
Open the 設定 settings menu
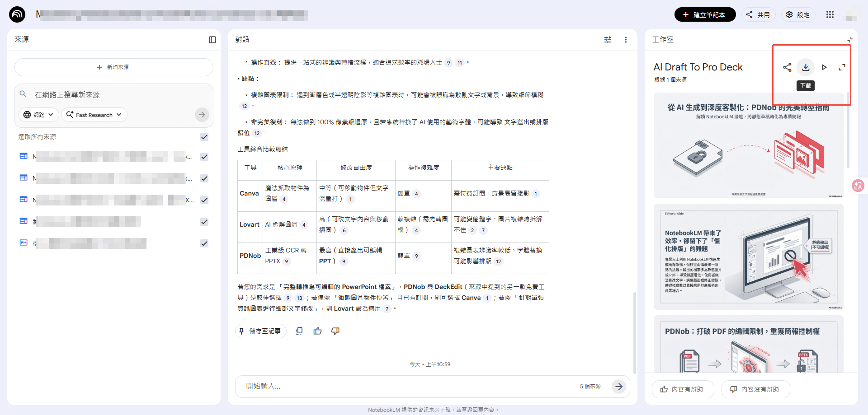click(x=798, y=14)
